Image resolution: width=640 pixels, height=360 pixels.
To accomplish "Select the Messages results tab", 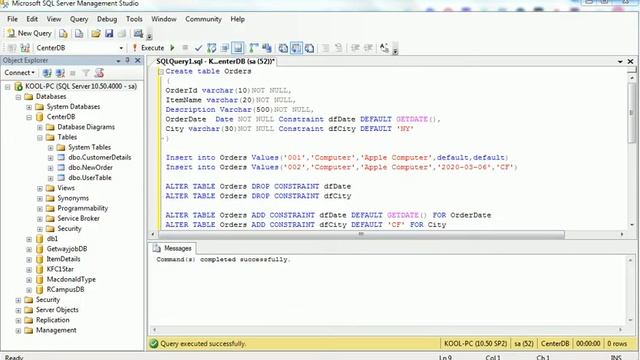I will pos(172,248).
